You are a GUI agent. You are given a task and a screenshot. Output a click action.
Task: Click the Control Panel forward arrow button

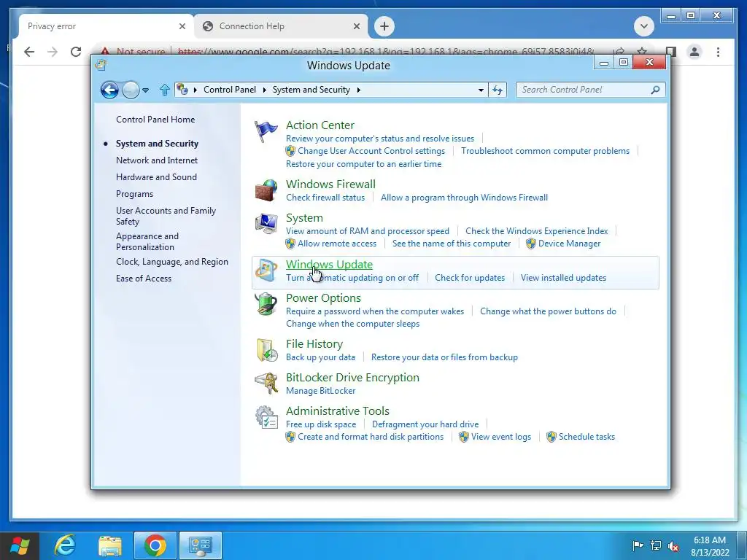pyautogui.click(x=131, y=90)
